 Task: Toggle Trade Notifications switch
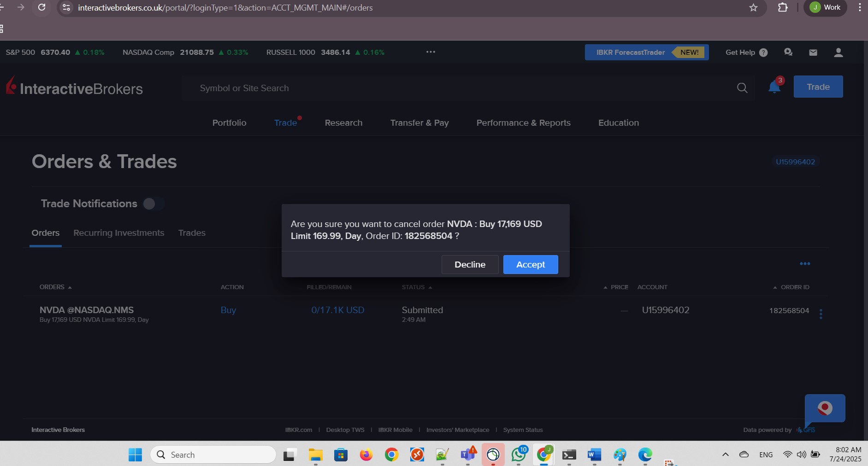coord(154,204)
